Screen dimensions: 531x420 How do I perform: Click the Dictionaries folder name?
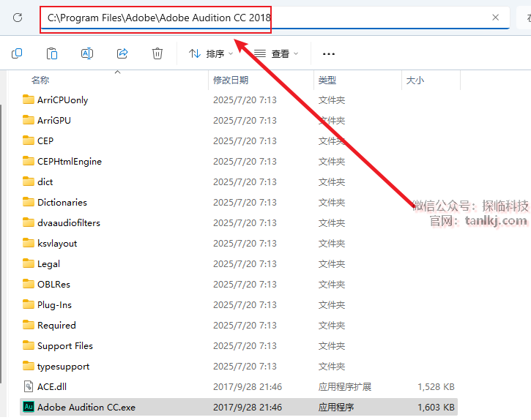pyautogui.click(x=62, y=203)
